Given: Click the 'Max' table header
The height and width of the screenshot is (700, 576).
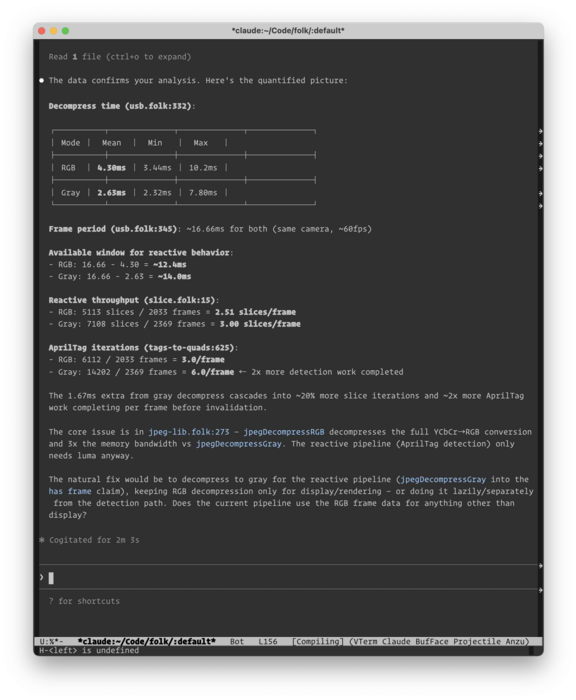Looking at the screenshot, I should point(200,143).
